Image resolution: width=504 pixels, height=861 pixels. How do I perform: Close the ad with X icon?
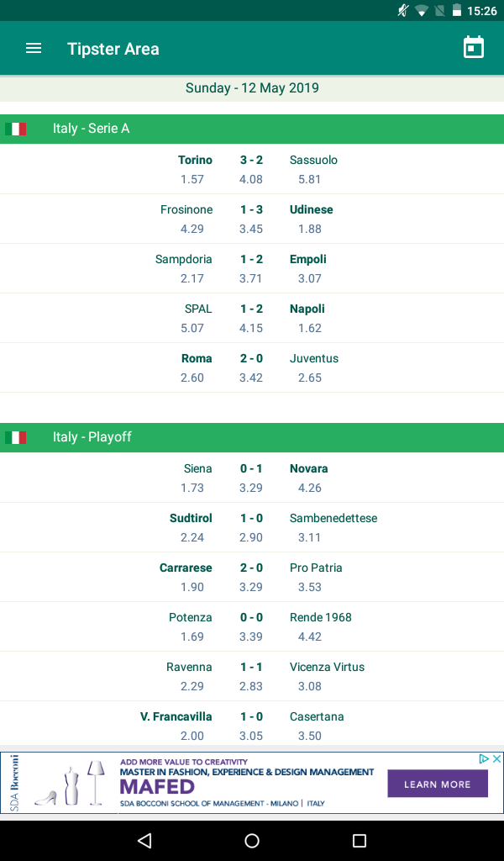click(497, 759)
